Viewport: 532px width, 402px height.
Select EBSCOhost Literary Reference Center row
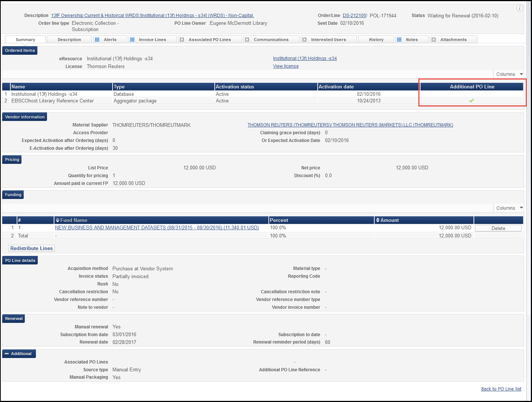263,101
